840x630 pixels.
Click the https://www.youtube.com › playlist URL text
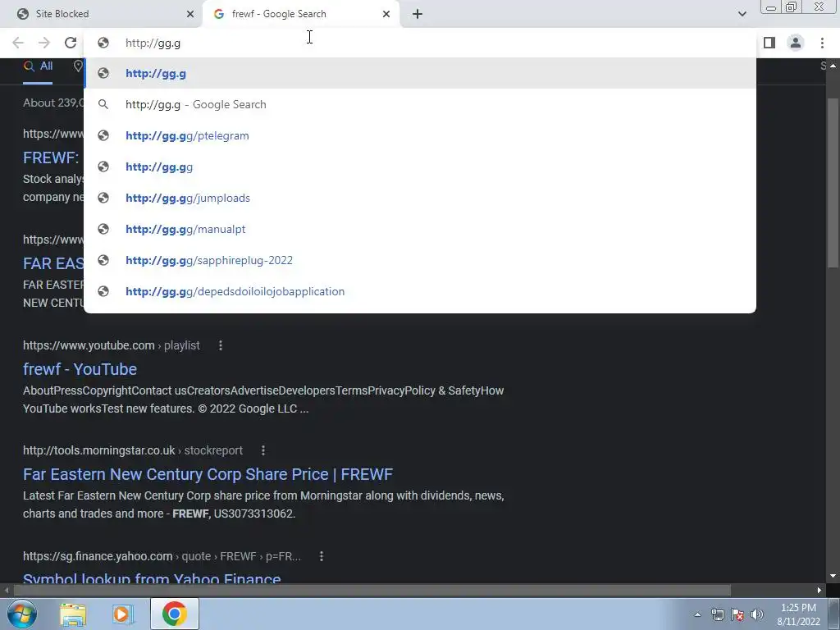coord(112,345)
